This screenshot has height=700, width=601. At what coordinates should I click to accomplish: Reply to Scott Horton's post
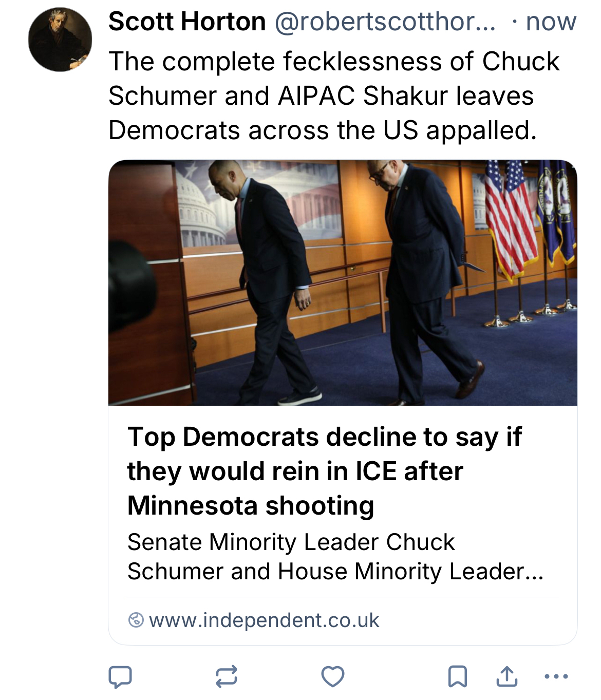click(120, 676)
